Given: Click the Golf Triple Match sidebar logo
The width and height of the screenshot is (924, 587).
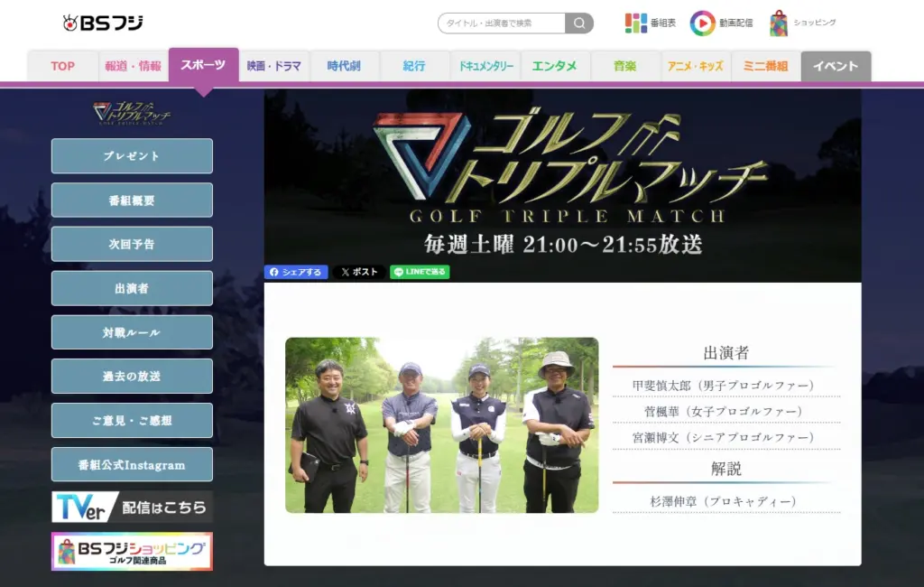Looking at the screenshot, I should point(132,113).
